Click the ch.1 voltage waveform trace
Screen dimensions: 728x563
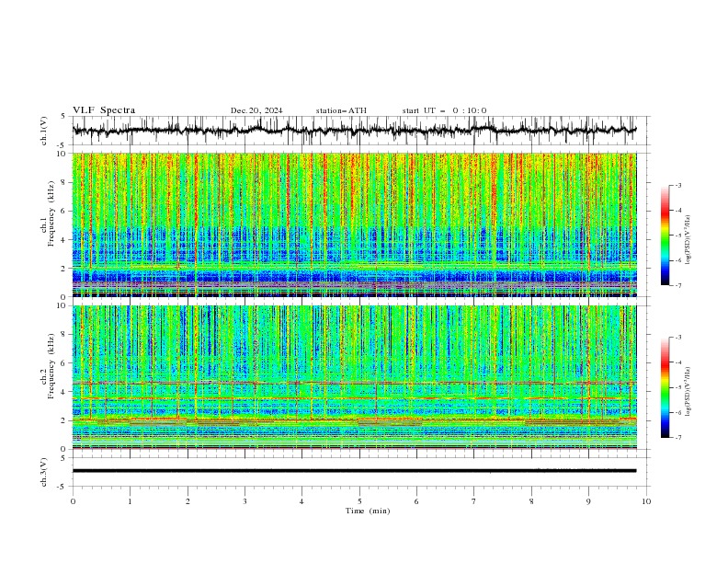354,131
